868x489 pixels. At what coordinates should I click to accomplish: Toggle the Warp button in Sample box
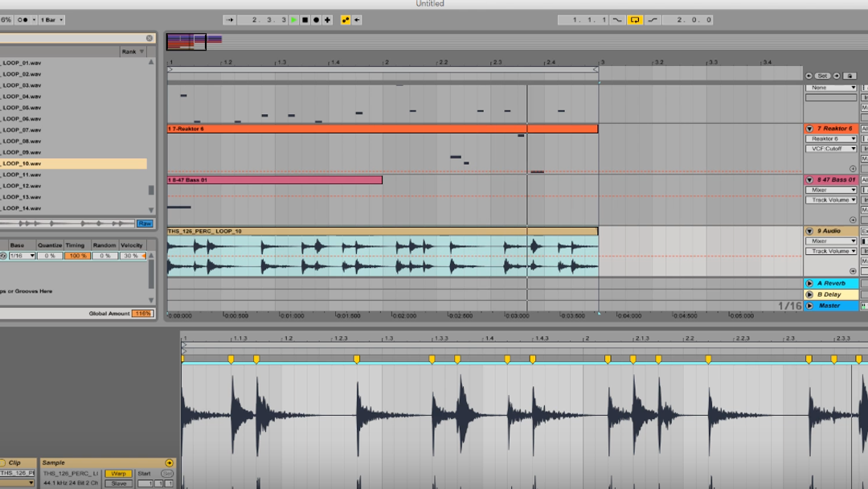pos(118,474)
